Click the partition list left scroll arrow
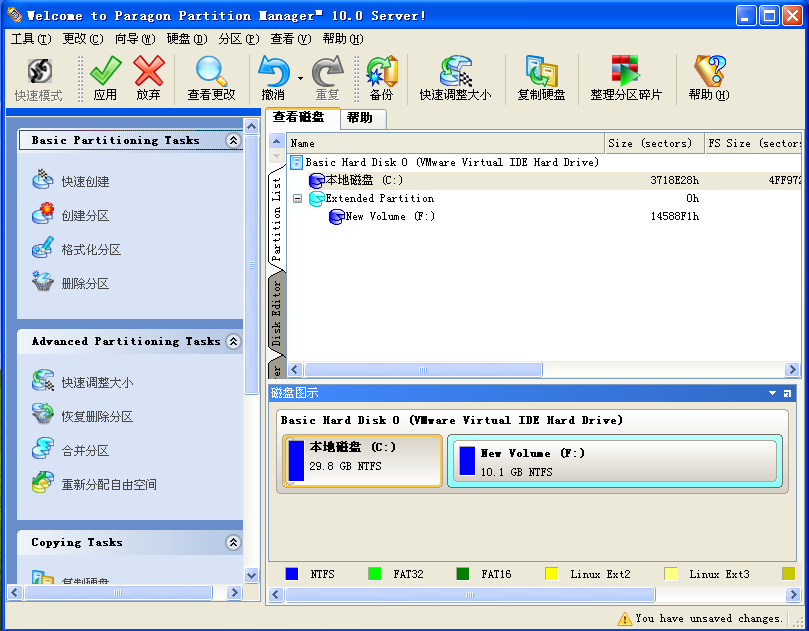Image resolution: width=809 pixels, height=631 pixels. pyautogui.click(x=295, y=369)
